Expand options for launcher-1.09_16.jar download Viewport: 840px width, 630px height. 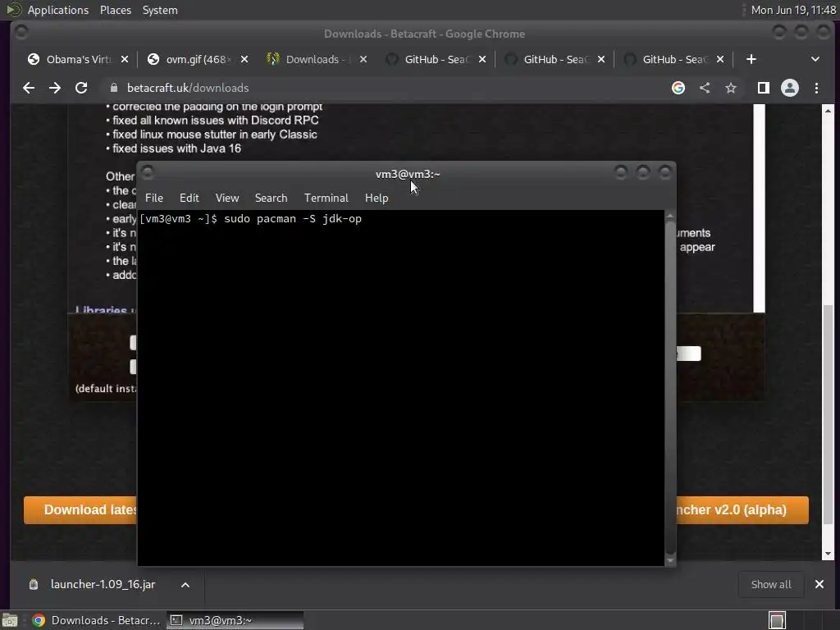tap(185, 585)
